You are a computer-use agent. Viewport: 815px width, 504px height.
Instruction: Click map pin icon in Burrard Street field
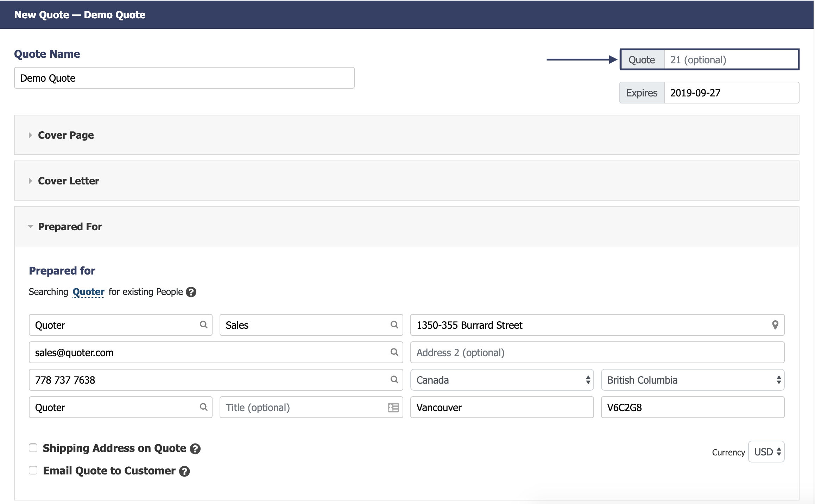point(775,325)
